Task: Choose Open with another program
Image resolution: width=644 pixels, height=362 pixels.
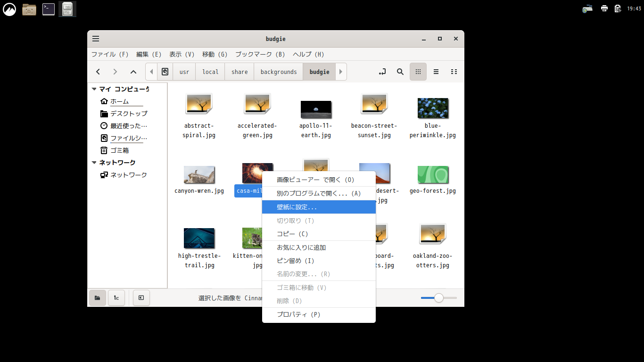Action: [x=319, y=193]
